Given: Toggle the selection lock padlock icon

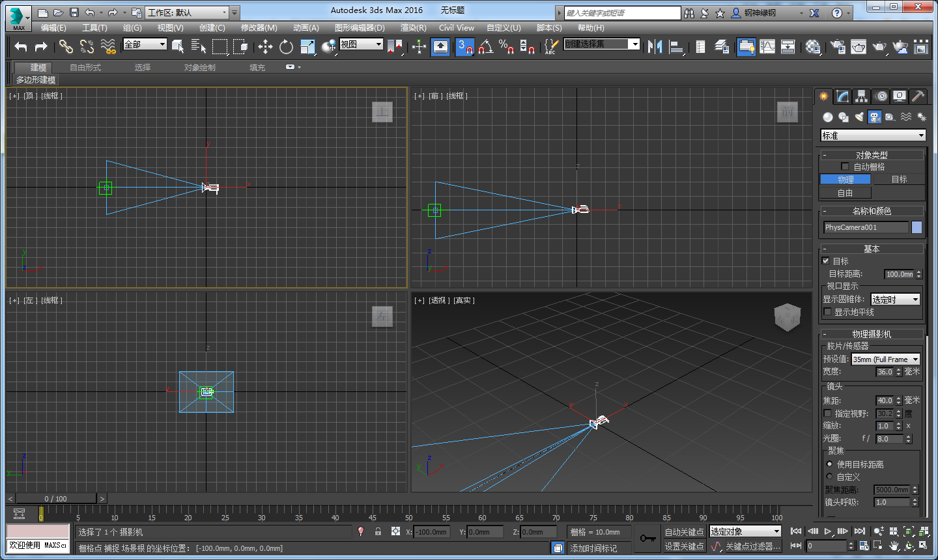Looking at the screenshot, I should [378, 531].
